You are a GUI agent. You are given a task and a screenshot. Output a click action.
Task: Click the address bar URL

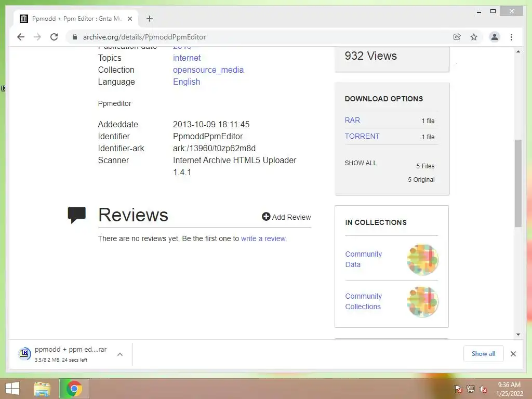point(144,37)
